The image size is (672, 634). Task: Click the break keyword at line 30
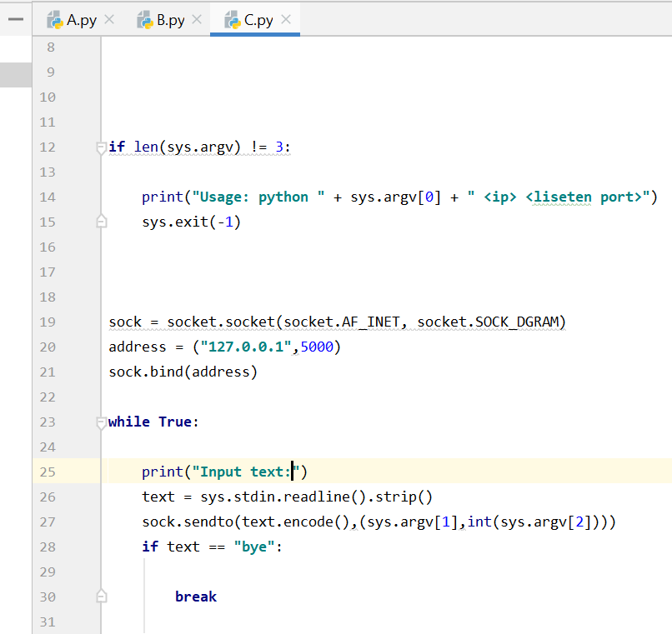pyautogui.click(x=196, y=597)
